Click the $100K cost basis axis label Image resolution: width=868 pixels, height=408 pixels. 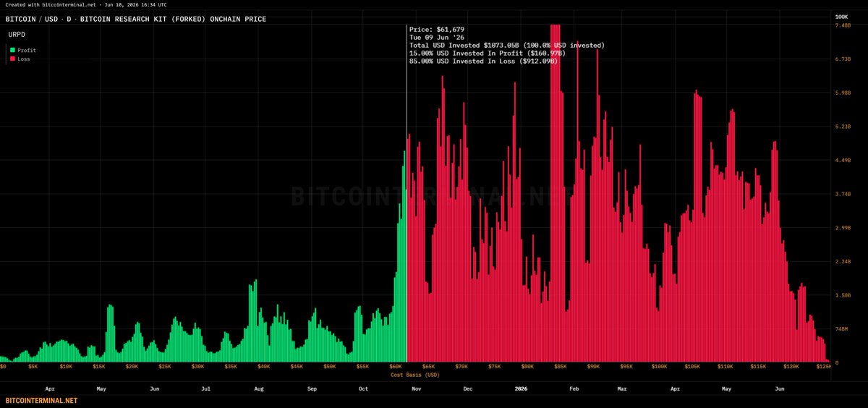(x=659, y=367)
